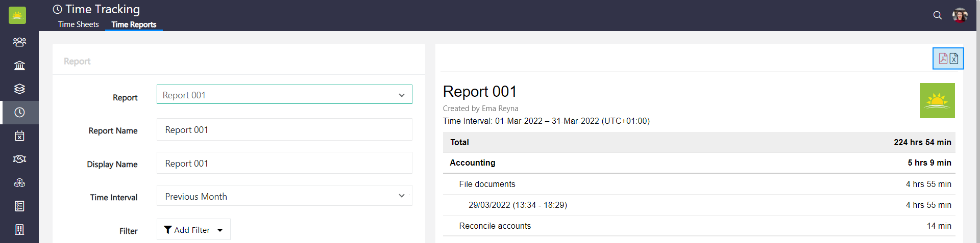Image resolution: width=980 pixels, height=243 pixels.
Task: Export the report as PDF
Action: coord(943,59)
